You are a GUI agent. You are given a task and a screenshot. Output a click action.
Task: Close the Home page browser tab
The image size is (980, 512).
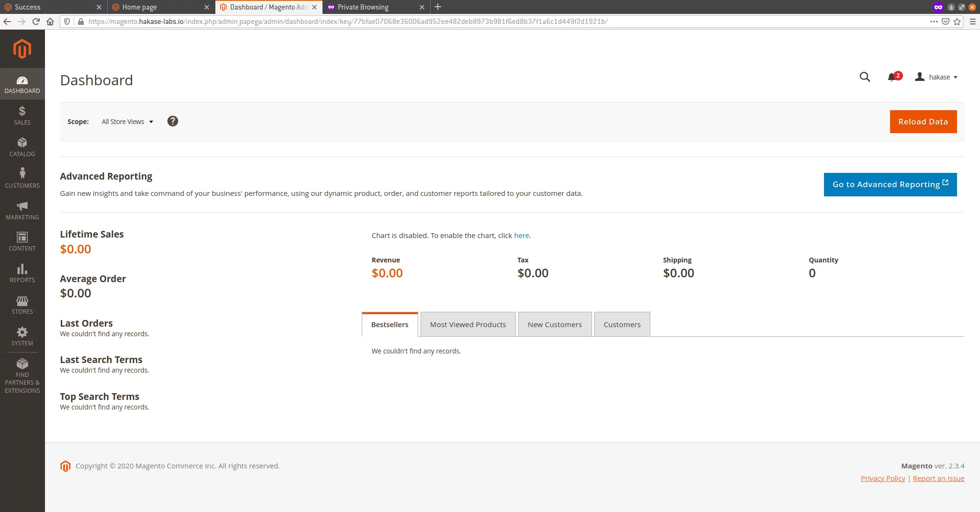point(207,7)
